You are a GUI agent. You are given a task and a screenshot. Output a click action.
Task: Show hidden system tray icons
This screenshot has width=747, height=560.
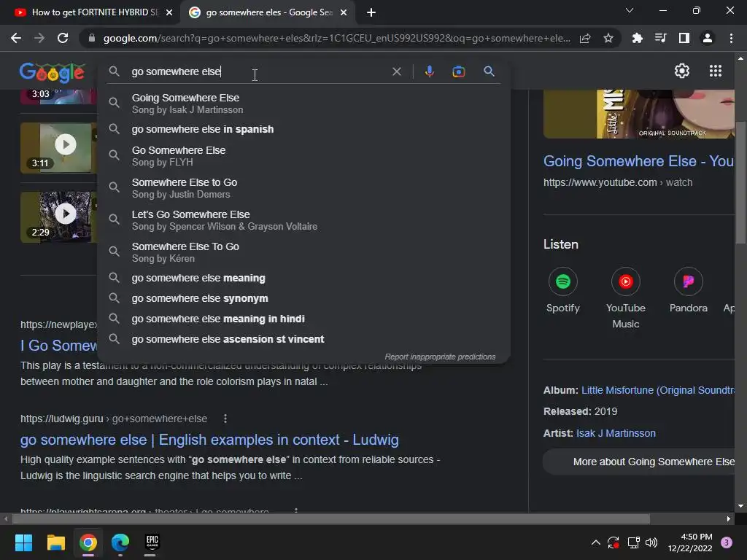pyautogui.click(x=595, y=542)
